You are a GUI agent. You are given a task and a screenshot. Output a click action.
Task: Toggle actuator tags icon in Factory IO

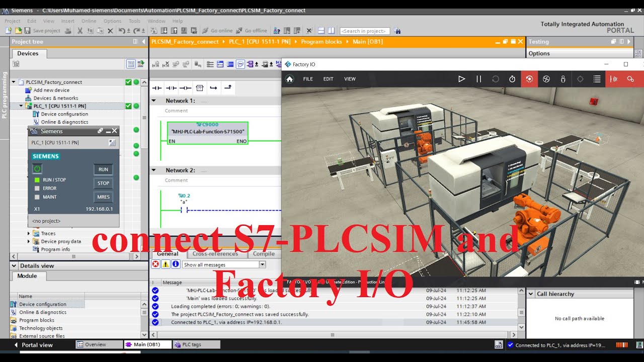tap(630, 79)
